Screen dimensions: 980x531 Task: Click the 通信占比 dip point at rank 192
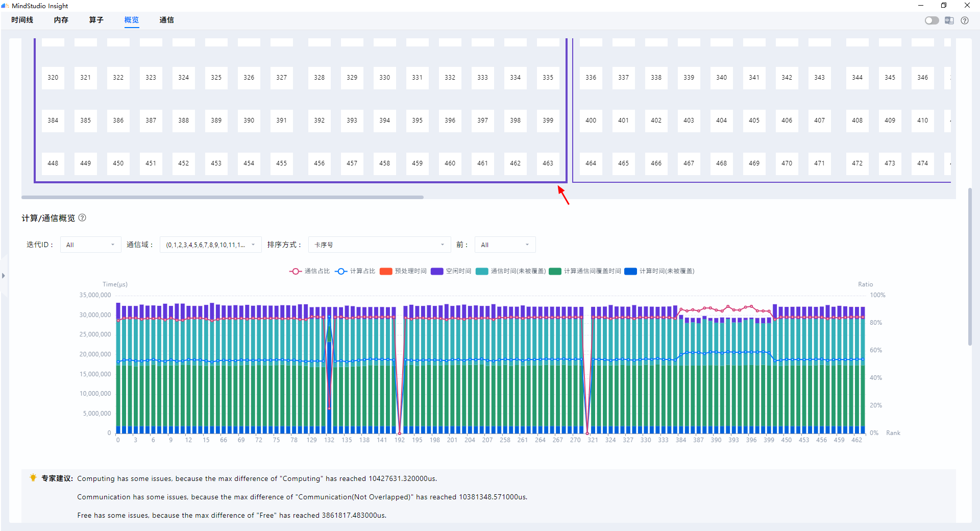400,433
